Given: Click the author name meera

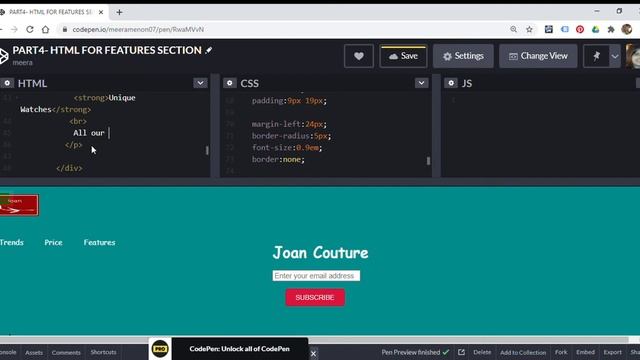Looking at the screenshot, I should pyautogui.click(x=22, y=63).
